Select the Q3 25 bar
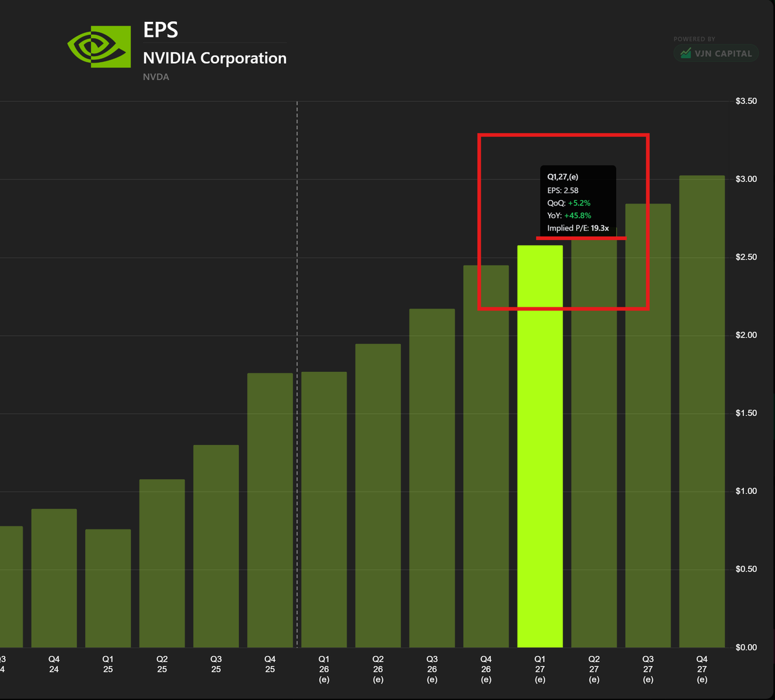 (x=216, y=546)
